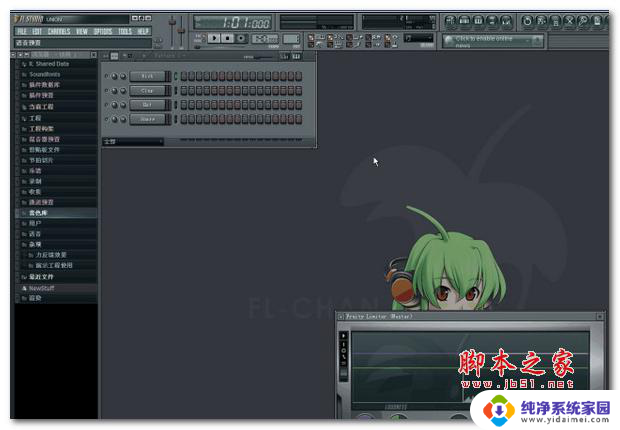
Task: Mute the Kick channel with its LED
Action: click(x=106, y=76)
